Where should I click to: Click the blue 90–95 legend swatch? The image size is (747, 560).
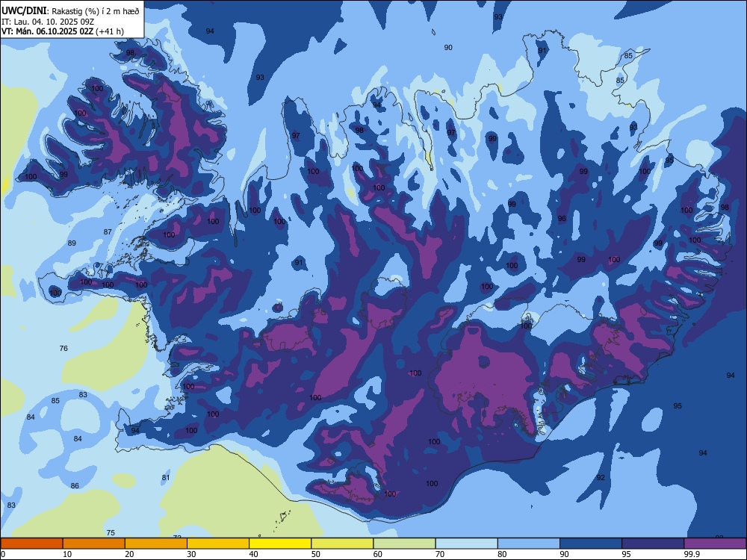(x=591, y=544)
